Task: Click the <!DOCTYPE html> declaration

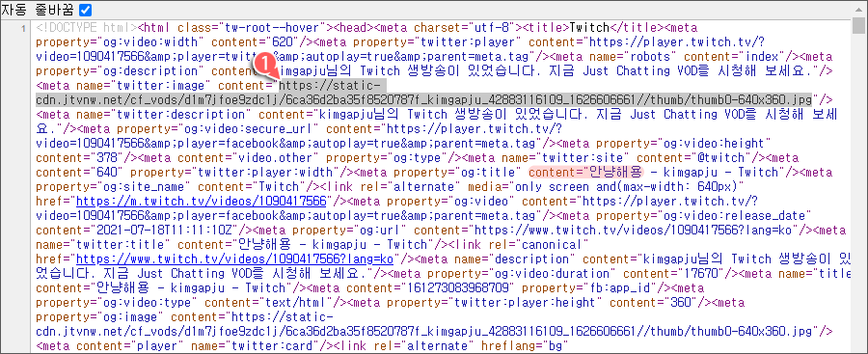Action: coord(86,27)
